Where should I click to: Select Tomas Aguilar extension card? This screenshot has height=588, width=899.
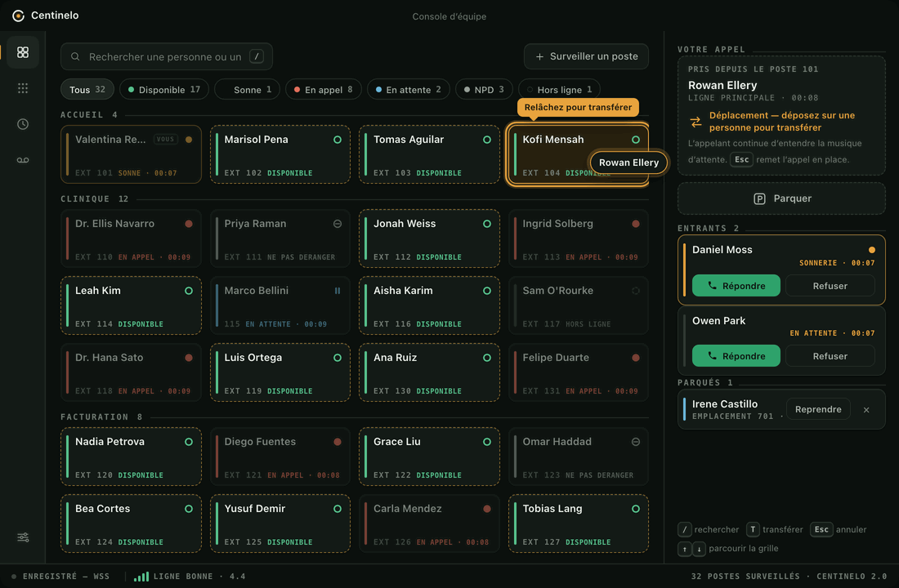tap(429, 154)
